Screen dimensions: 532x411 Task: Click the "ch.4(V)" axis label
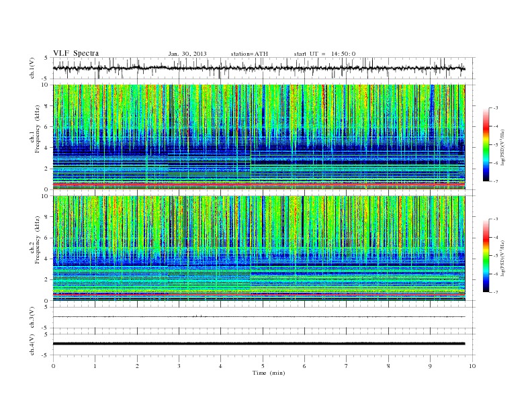pyautogui.click(x=32, y=345)
